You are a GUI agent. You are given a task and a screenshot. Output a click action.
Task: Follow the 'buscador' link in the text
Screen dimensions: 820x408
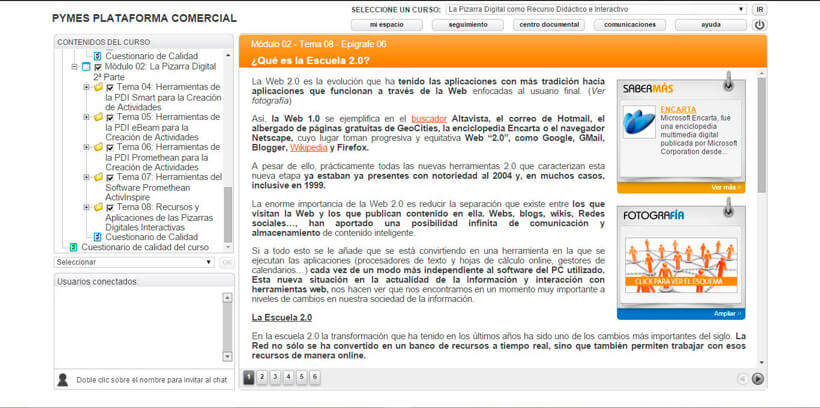pyautogui.click(x=429, y=118)
